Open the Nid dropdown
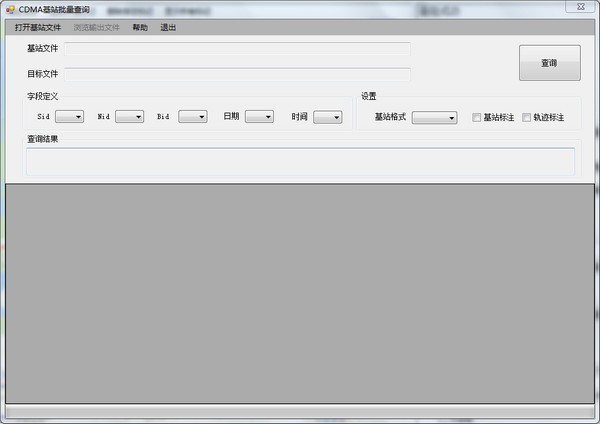 click(129, 117)
